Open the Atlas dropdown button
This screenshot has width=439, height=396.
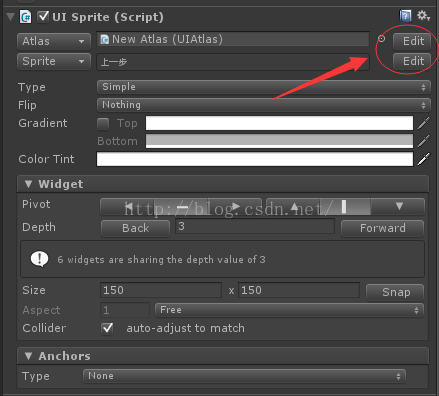point(54,41)
